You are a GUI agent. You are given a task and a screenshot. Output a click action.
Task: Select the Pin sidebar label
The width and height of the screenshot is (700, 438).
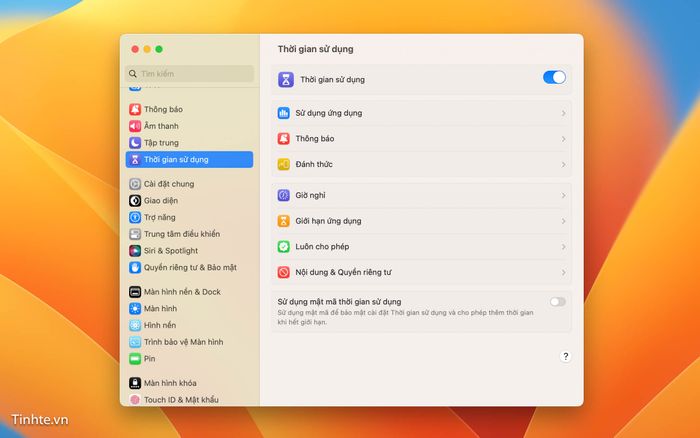[x=150, y=359]
